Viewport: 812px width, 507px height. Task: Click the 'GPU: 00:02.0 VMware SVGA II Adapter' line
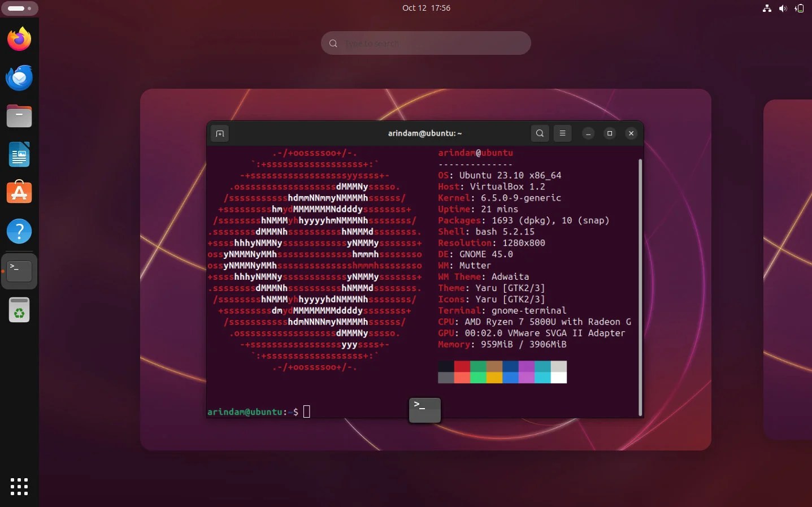[532, 333]
